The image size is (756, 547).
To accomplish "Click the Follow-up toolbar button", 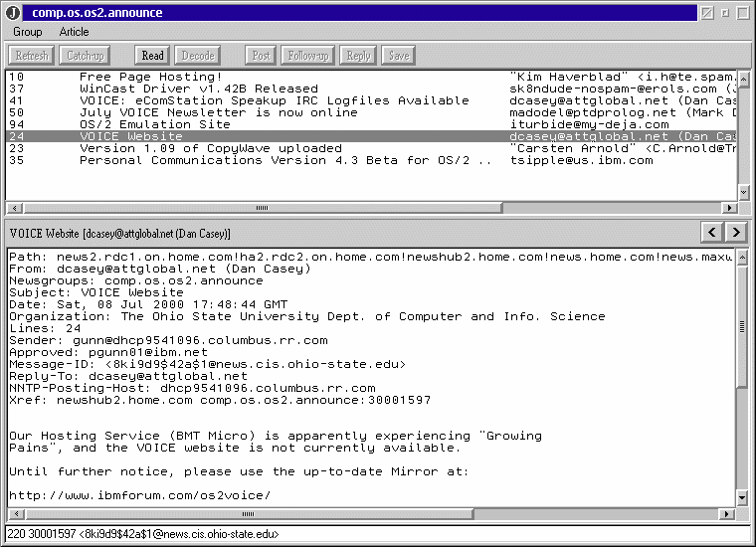I will 308,56.
